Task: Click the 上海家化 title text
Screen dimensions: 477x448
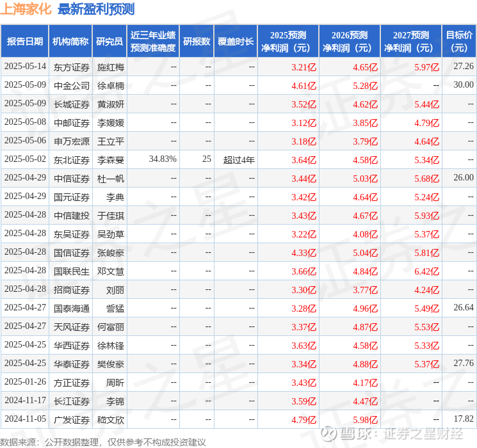Action: click(x=26, y=9)
